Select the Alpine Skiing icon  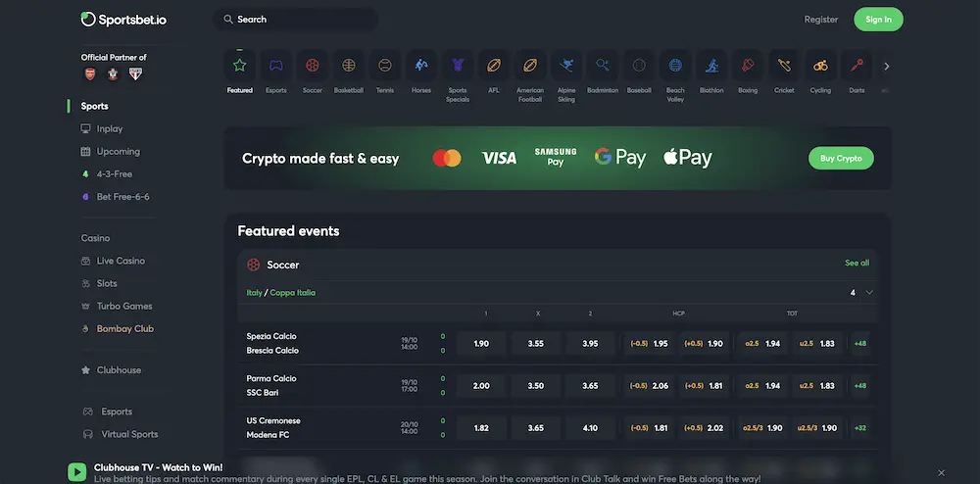[566, 65]
